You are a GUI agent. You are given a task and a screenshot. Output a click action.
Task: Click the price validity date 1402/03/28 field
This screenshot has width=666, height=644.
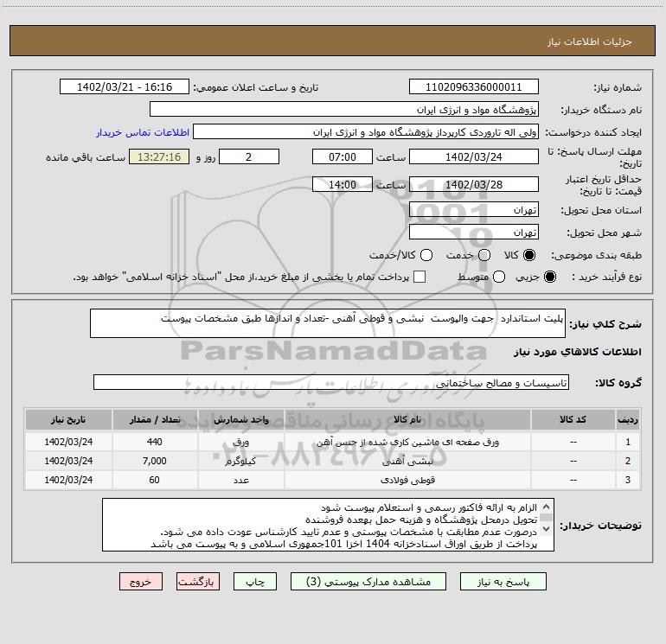[474, 184]
